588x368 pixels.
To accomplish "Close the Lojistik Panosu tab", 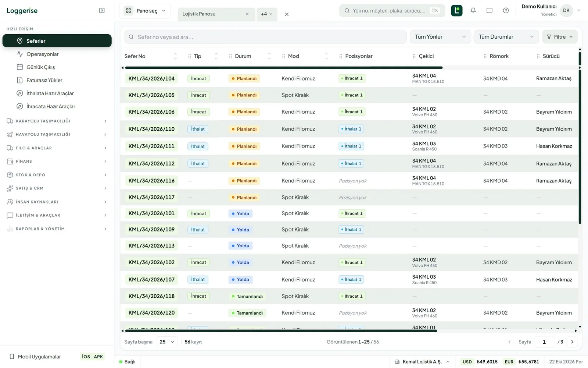I will tap(247, 14).
